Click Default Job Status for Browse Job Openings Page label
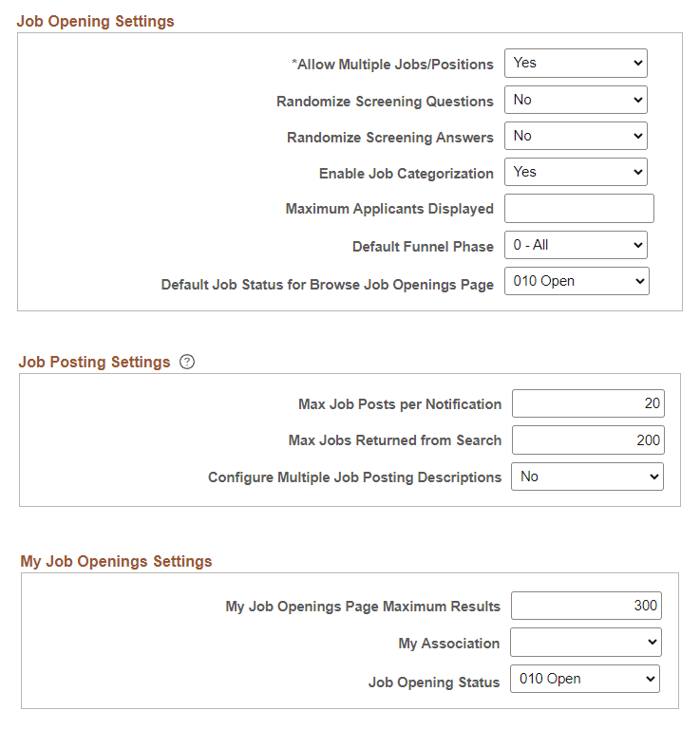The height and width of the screenshot is (729, 700). click(x=328, y=285)
